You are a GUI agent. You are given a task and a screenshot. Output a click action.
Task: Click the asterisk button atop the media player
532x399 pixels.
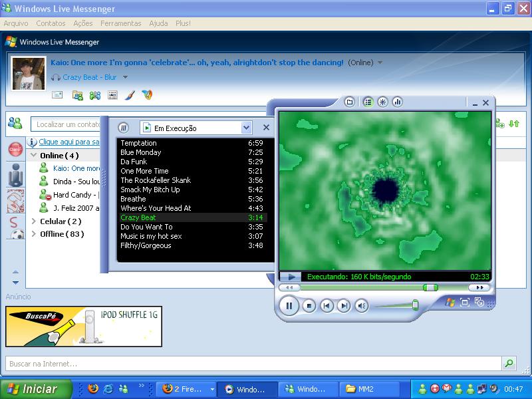(383, 102)
